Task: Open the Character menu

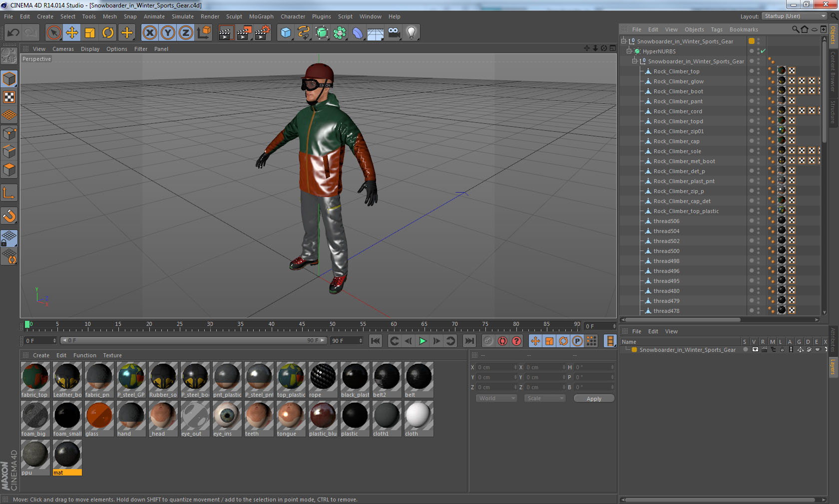Action: tap(293, 16)
